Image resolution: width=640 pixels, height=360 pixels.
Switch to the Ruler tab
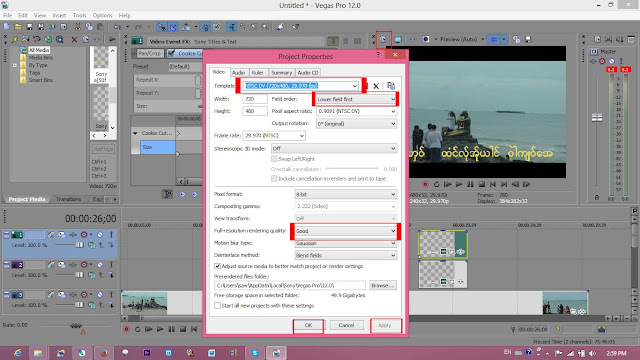click(x=257, y=72)
